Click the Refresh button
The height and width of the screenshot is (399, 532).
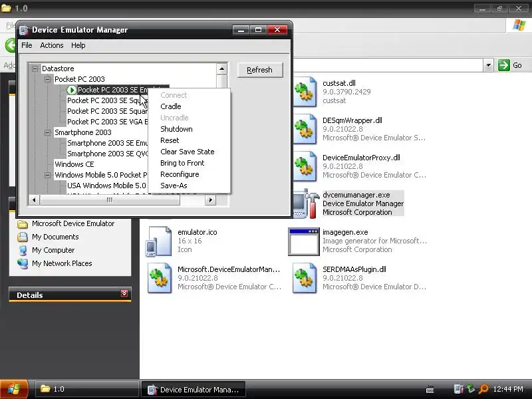260,70
